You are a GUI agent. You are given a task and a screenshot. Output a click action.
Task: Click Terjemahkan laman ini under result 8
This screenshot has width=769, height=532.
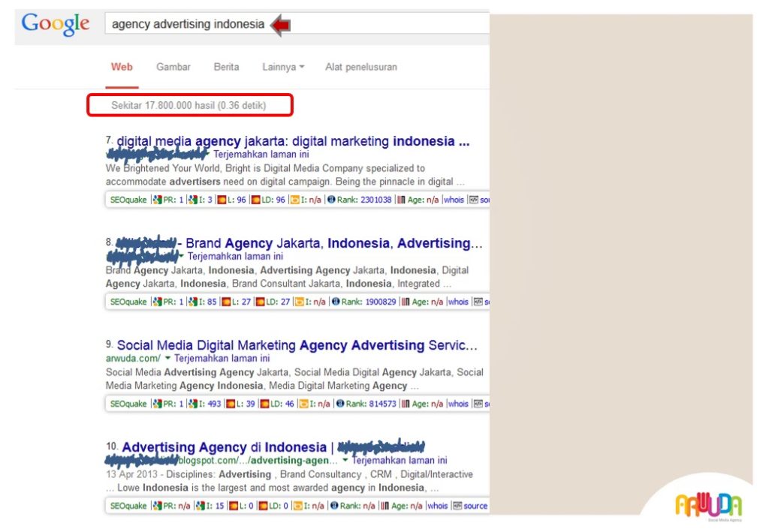pyautogui.click(x=235, y=256)
